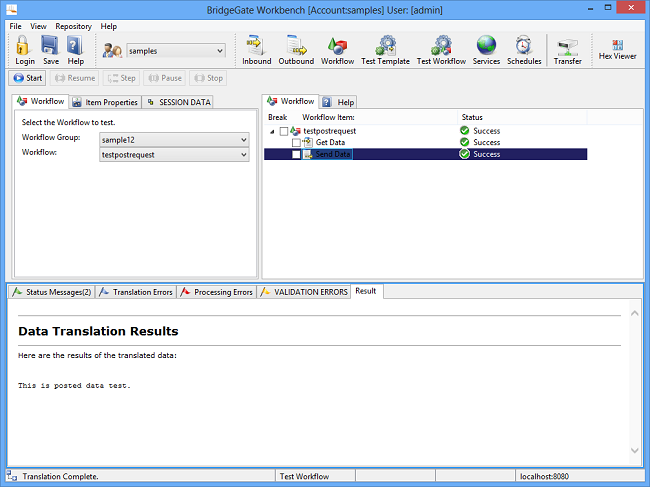The height and width of the screenshot is (487, 650).
Task: Collapse the testpostrequest tree node
Action: [x=273, y=131]
